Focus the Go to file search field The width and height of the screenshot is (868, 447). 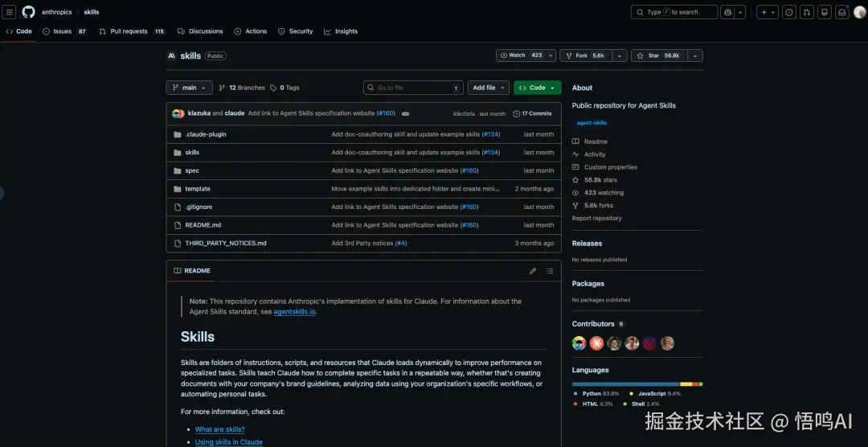(414, 88)
